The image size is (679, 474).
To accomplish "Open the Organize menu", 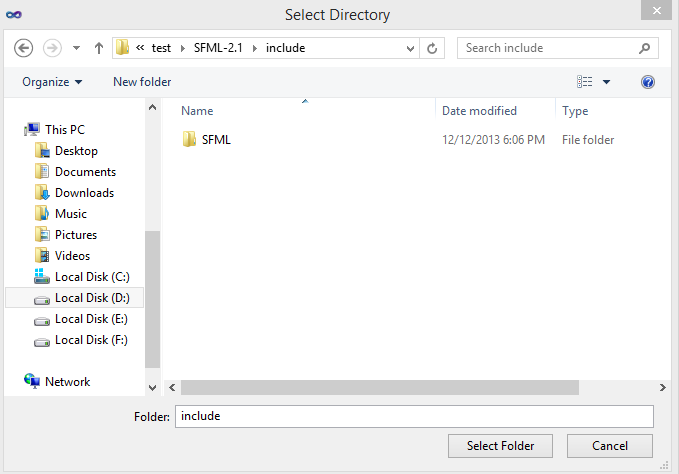I will [x=52, y=82].
